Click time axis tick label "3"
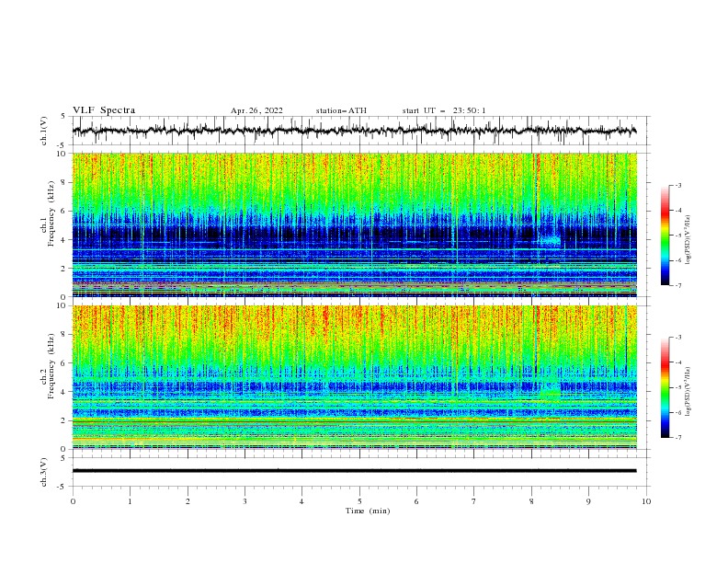The width and height of the screenshot is (728, 563). (x=245, y=501)
